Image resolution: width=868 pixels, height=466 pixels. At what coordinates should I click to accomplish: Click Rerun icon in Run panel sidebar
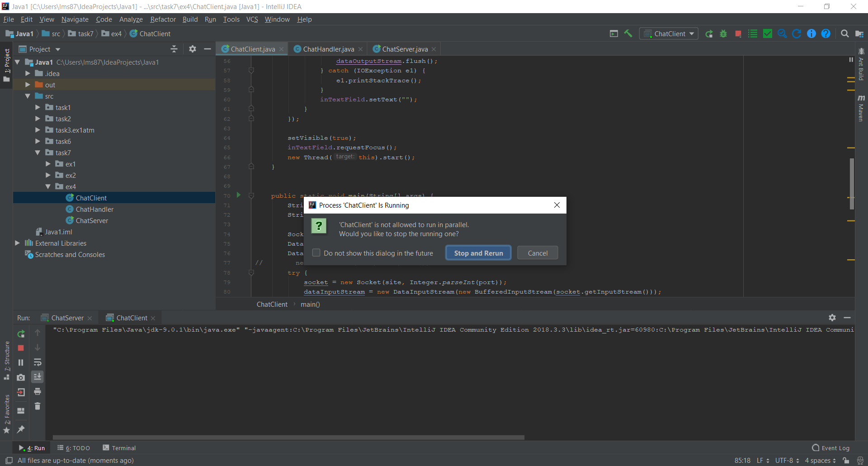click(x=21, y=333)
